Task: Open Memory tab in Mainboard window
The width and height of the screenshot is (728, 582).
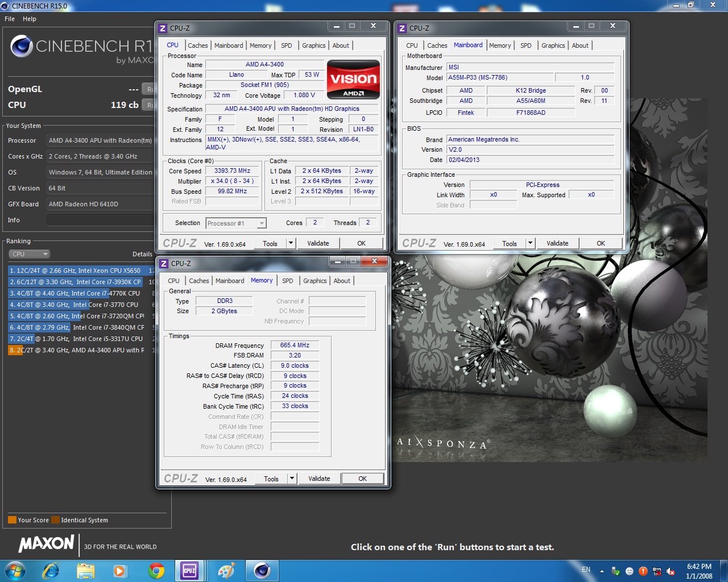Action: coord(500,45)
